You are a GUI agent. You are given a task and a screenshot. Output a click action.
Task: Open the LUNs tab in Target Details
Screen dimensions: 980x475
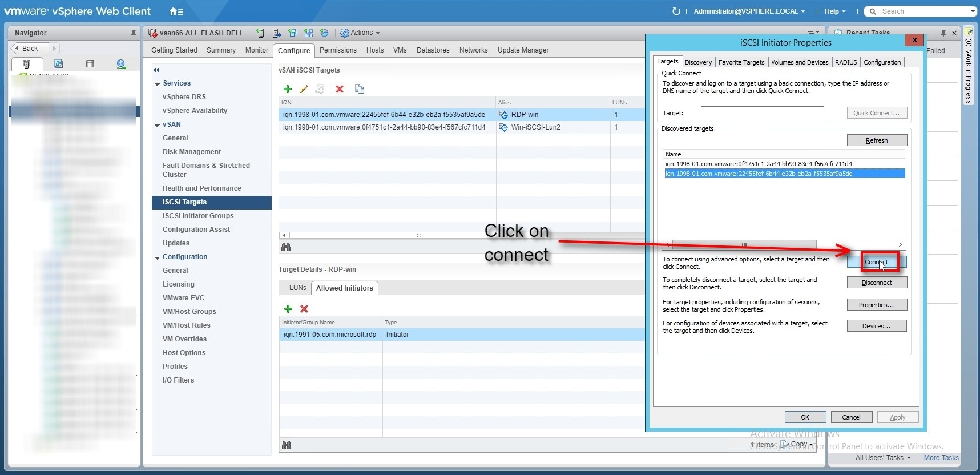tap(297, 288)
